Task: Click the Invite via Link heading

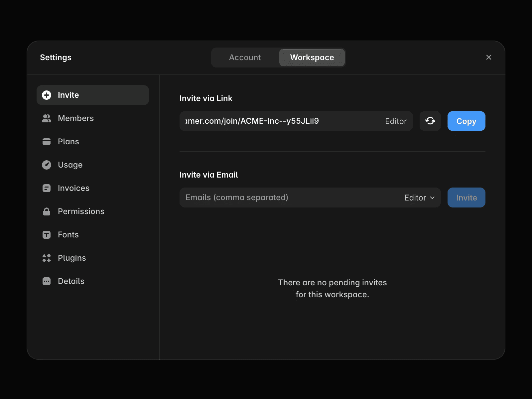Action: click(x=206, y=98)
